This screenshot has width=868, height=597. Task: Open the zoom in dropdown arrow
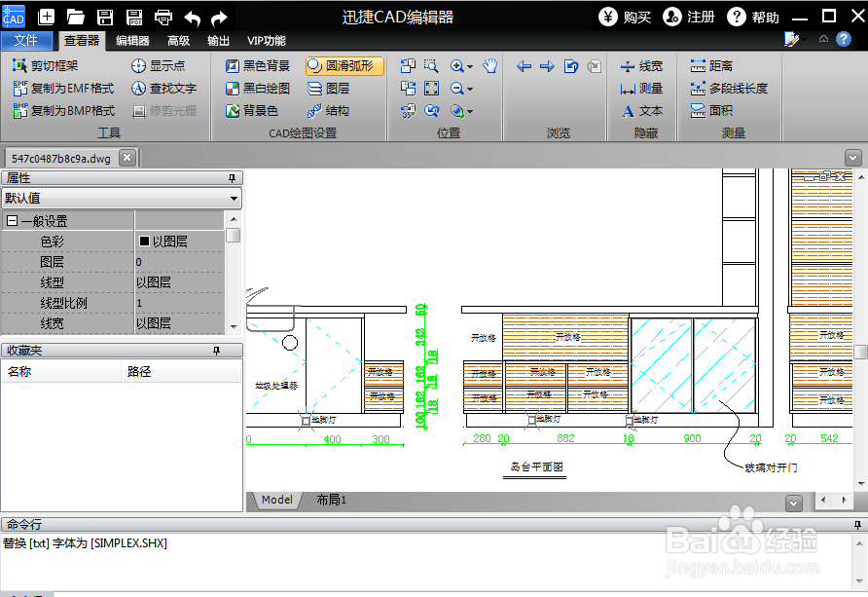tap(470, 66)
